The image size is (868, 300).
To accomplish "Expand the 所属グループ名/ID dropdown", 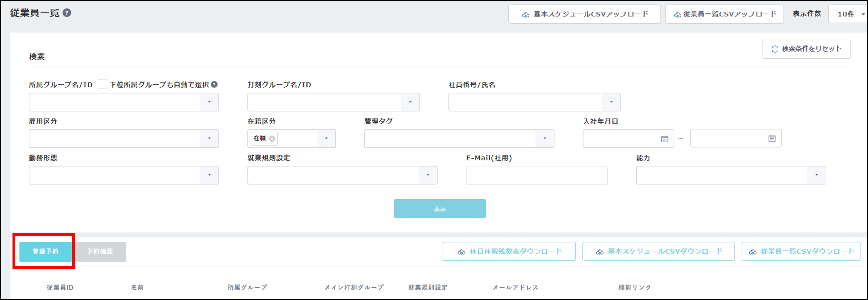I will [209, 102].
